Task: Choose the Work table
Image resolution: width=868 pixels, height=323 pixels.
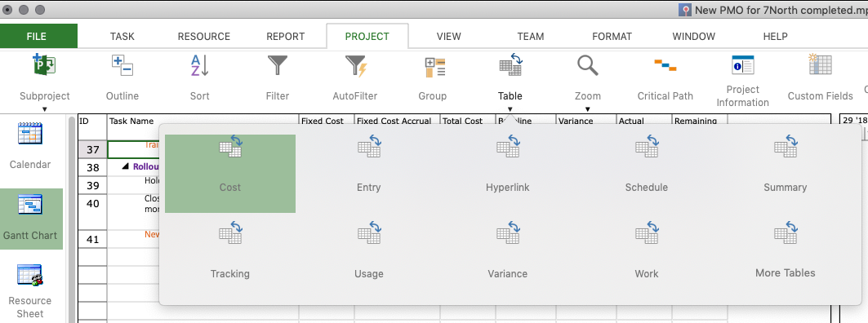Action: pyautogui.click(x=646, y=253)
